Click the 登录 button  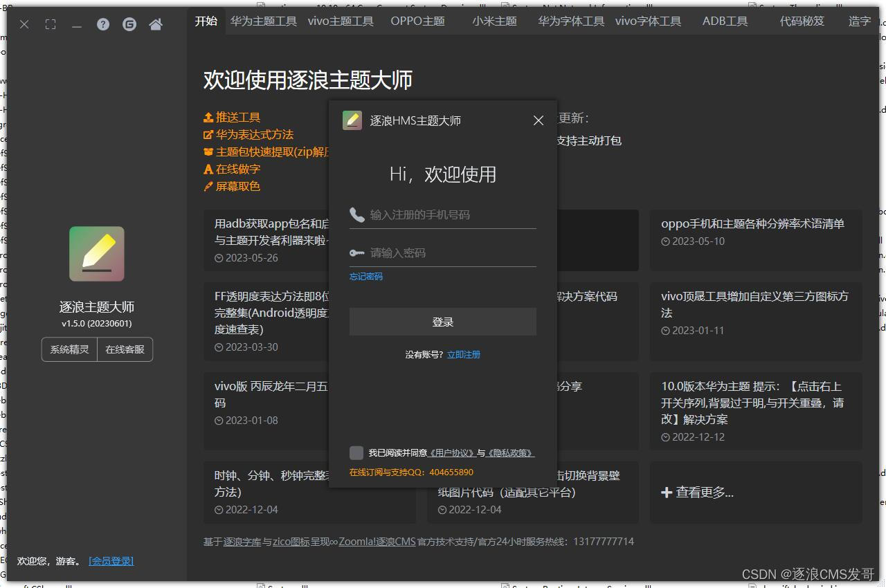pyautogui.click(x=443, y=322)
